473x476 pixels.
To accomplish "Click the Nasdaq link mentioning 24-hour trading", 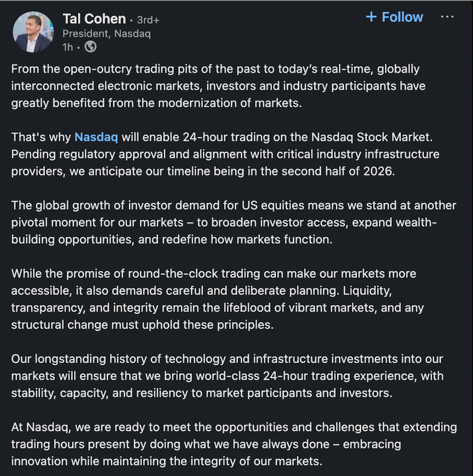I will coord(96,137).
